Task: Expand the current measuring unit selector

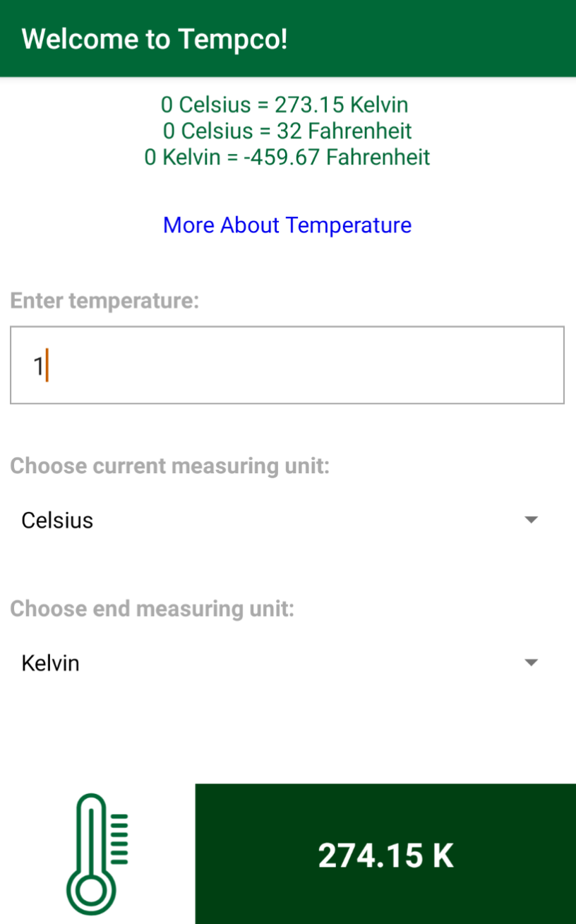Action: 282,520
